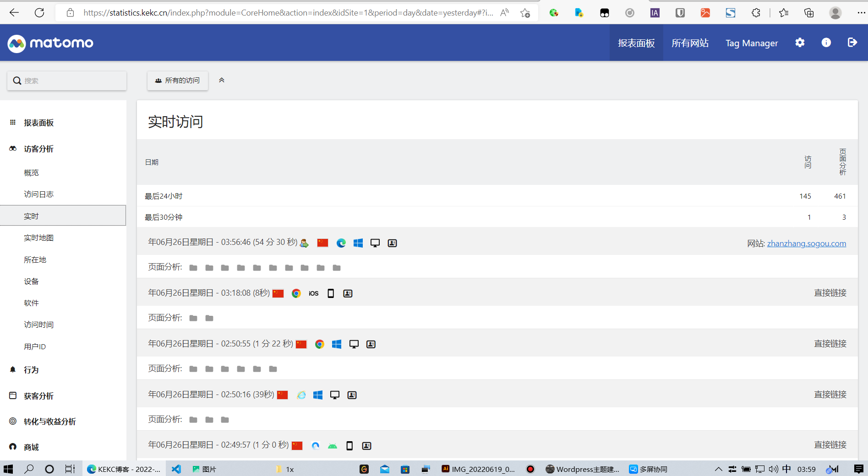The image size is (868, 476).
Task: Open visitor profile icon for 02:49:57 visit
Action: (x=366, y=446)
